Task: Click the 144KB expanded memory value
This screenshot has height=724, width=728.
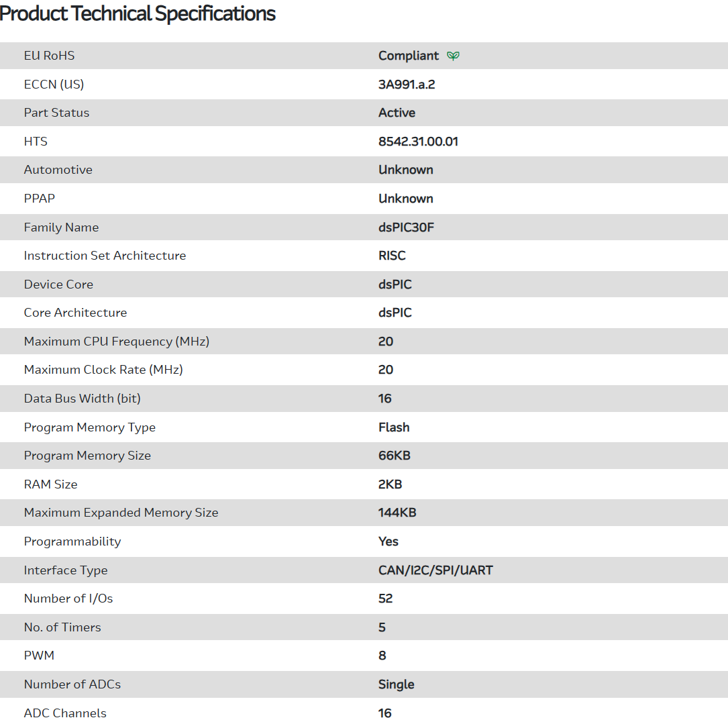Action: (x=397, y=513)
